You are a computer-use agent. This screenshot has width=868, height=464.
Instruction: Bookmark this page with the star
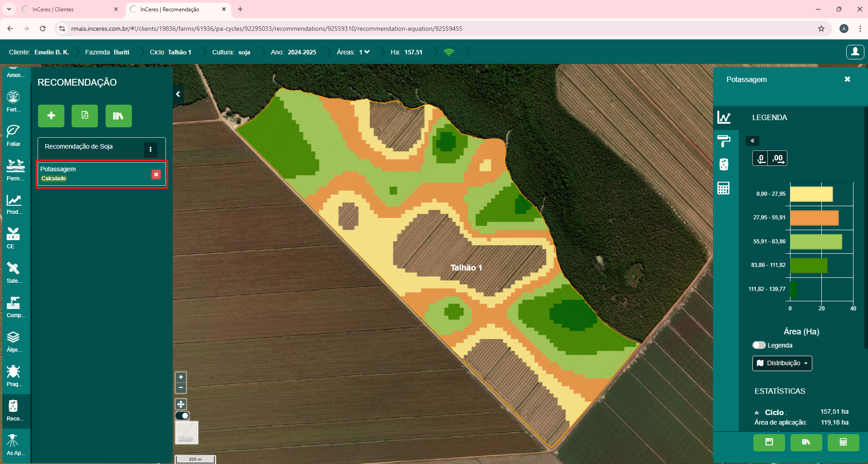[821, 29]
